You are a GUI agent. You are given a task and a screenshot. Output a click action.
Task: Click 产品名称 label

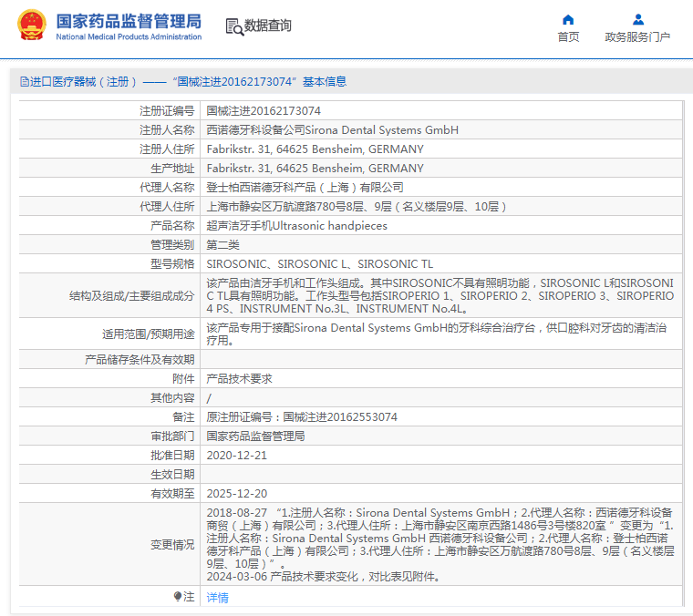pyautogui.click(x=172, y=226)
